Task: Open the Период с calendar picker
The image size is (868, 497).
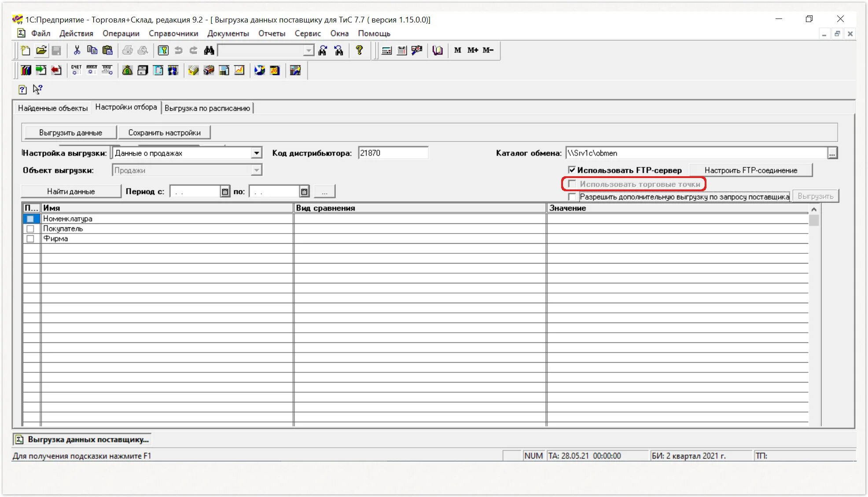Action: point(224,191)
